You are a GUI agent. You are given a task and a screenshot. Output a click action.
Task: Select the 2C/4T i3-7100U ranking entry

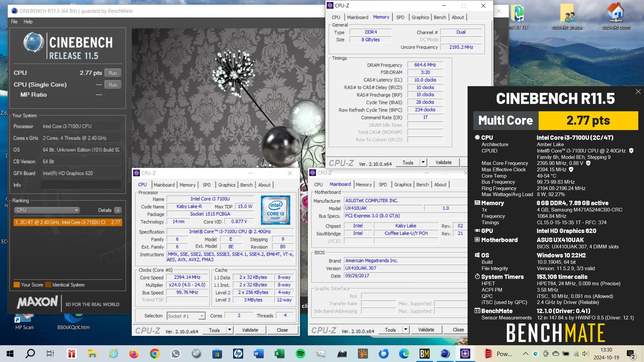[x=68, y=222]
